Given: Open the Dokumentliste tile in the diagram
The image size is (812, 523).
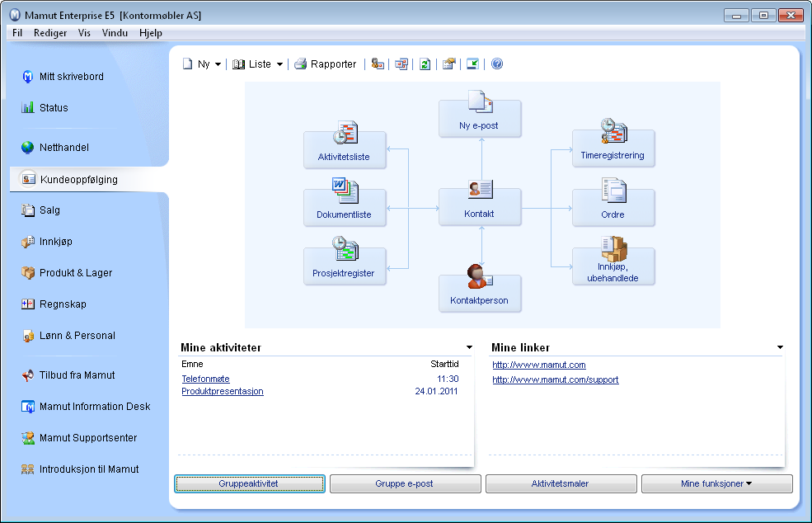Looking at the screenshot, I should coord(345,208).
